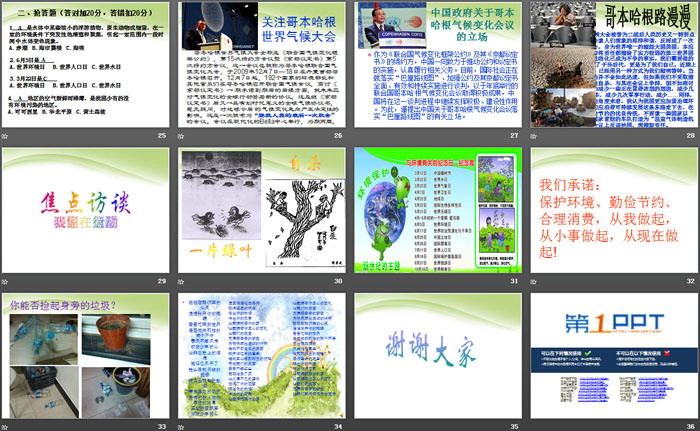Open slide 31 环境保护 thumbnail

tap(438, 210)
